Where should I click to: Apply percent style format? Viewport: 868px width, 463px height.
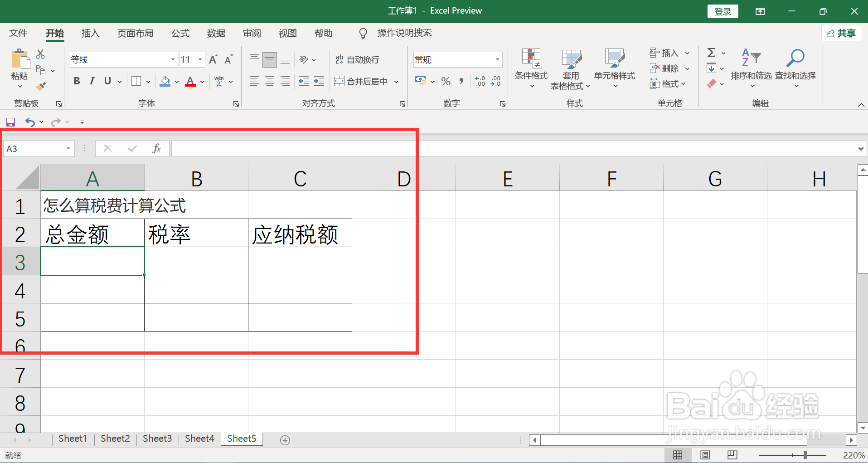point(446,81)
